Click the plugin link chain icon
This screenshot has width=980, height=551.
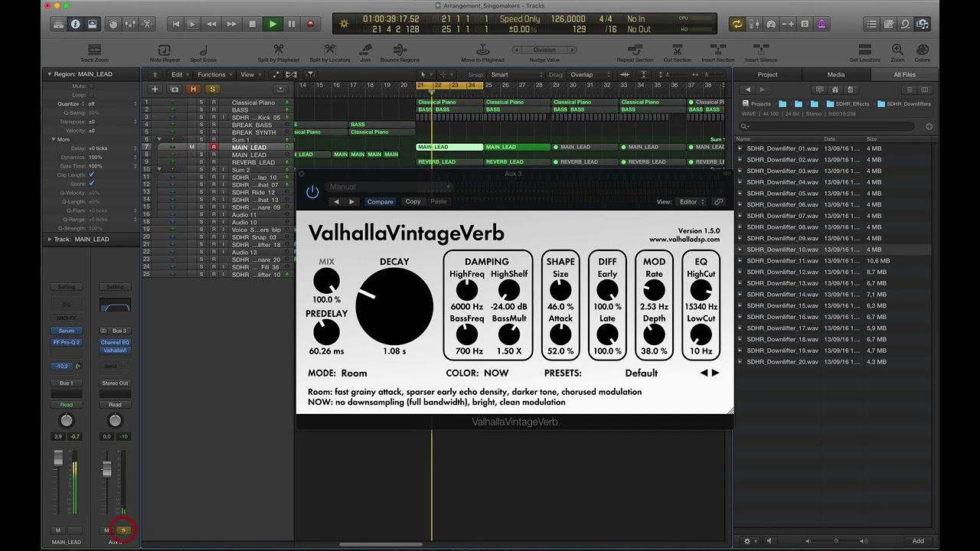tap(718, 202)
